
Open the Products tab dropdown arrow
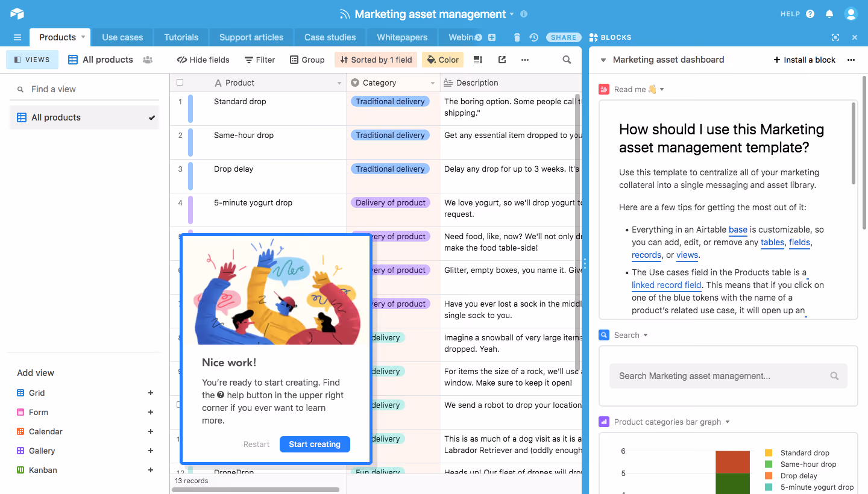click(x=83, y=37)
